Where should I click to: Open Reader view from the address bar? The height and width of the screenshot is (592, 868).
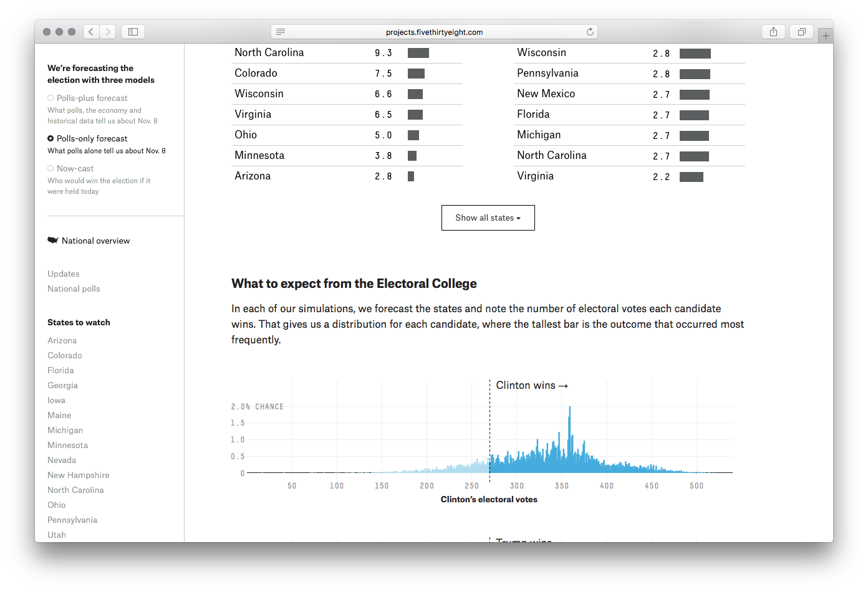281,31
